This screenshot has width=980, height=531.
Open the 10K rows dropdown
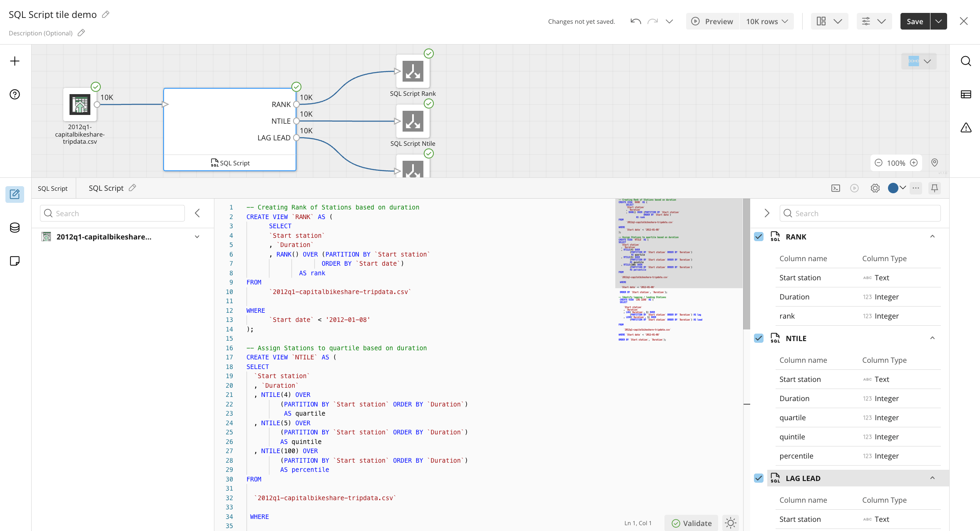click(766, 21)
